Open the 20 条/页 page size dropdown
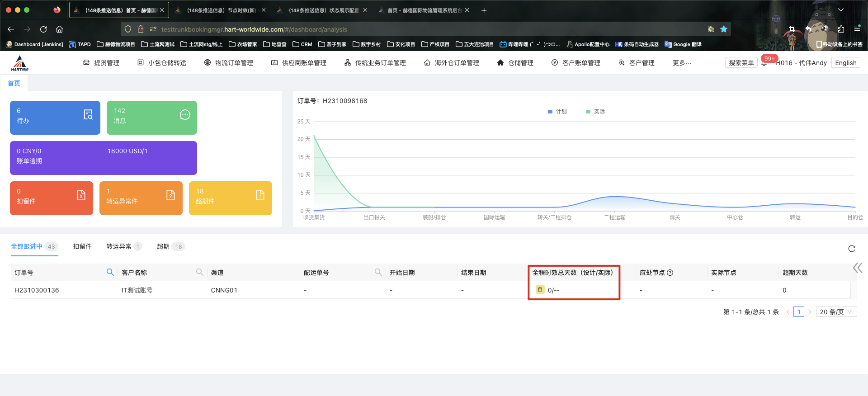The image size is (868, 396). pos(836,312)
